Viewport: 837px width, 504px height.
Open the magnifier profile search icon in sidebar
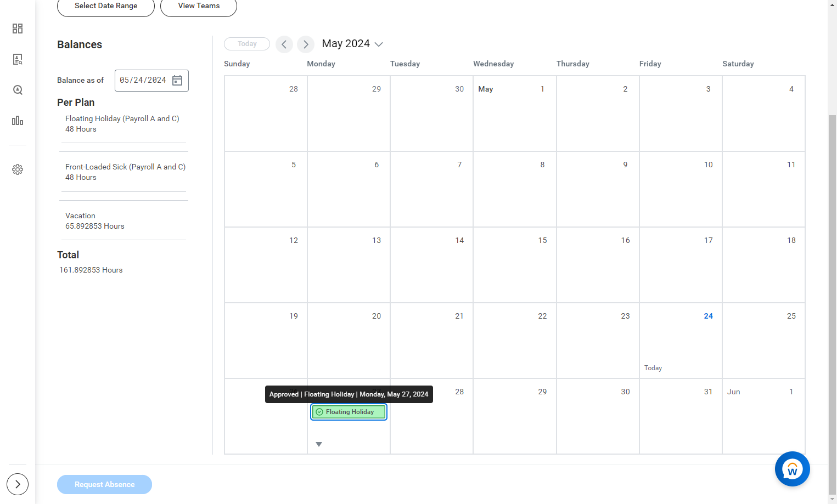click(x=18, y=90)
